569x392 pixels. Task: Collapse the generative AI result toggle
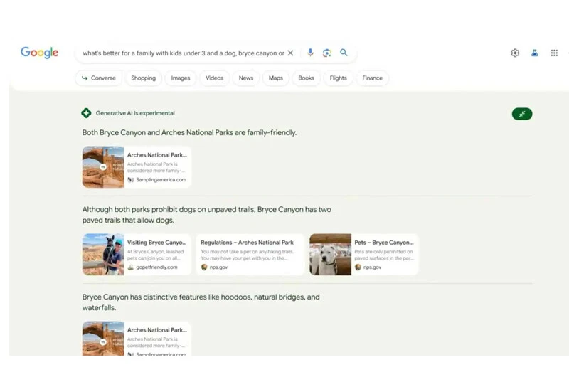click(x=522, y=114)
